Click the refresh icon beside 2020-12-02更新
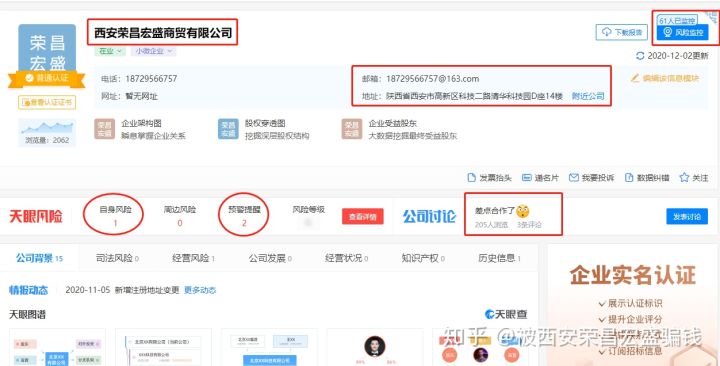 pyautogui.click(x=640, y=56)
